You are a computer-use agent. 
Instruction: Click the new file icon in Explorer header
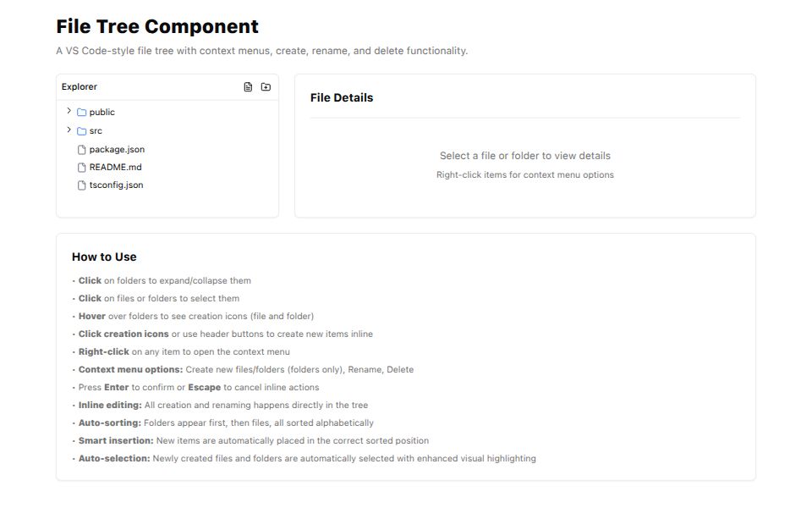248,87
